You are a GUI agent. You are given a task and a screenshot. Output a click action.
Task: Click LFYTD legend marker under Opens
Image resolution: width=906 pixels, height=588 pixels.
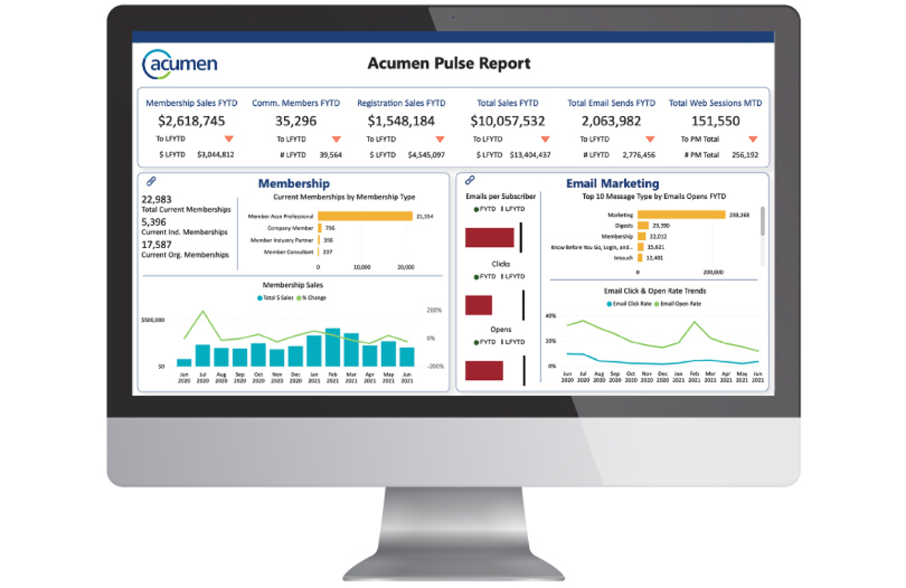tap(502, 342)
